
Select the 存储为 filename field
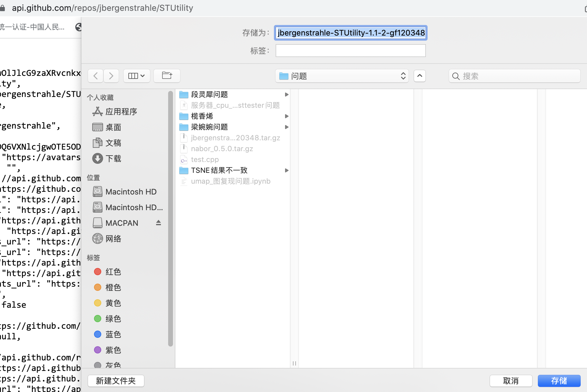350,33
